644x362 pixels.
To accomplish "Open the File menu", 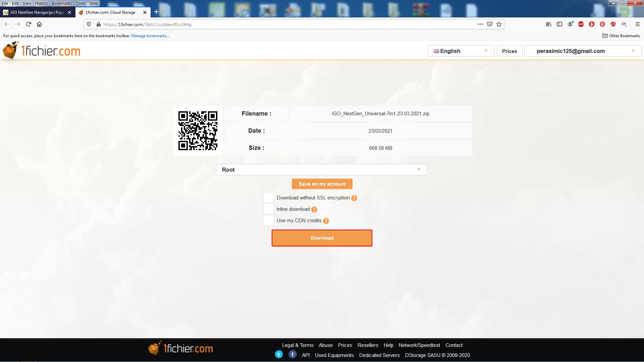I will [x=5, y=3].
